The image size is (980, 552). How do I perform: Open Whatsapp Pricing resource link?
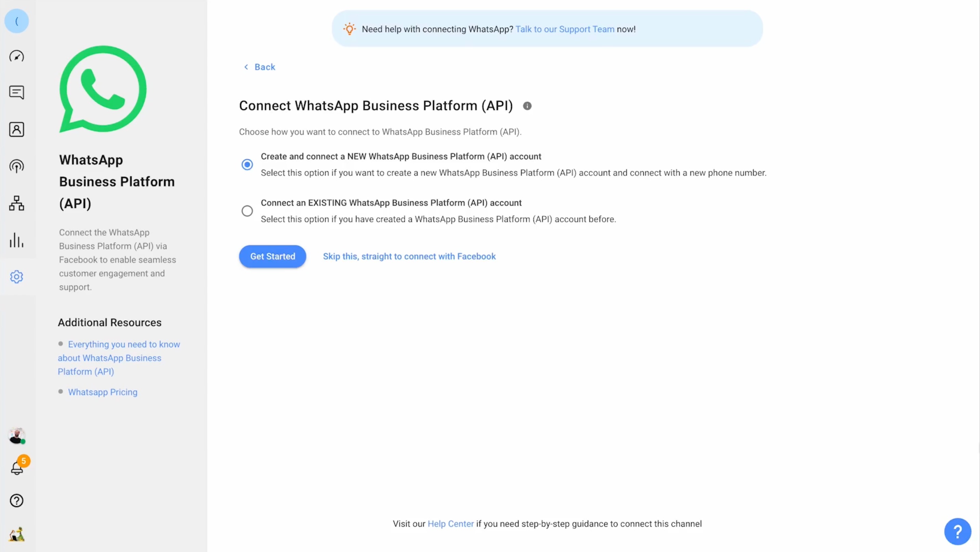102,392
